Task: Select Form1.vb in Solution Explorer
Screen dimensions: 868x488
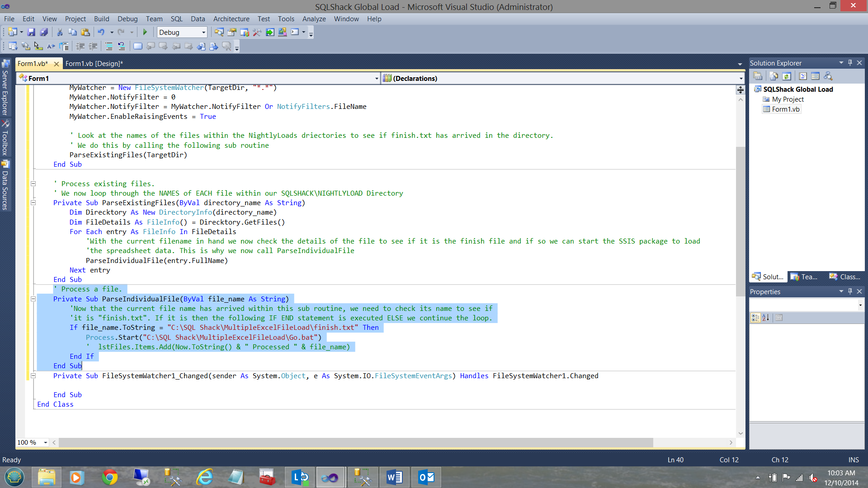Action: [785, 109]
